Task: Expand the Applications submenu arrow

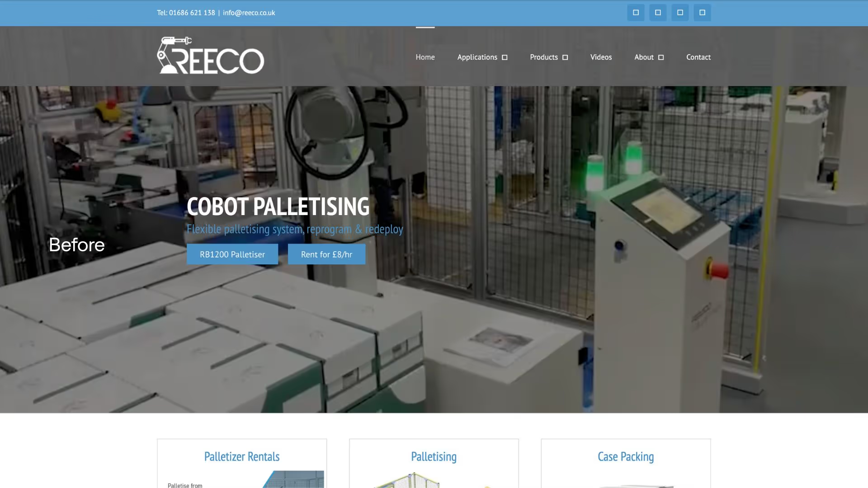Action: point(505,57)
